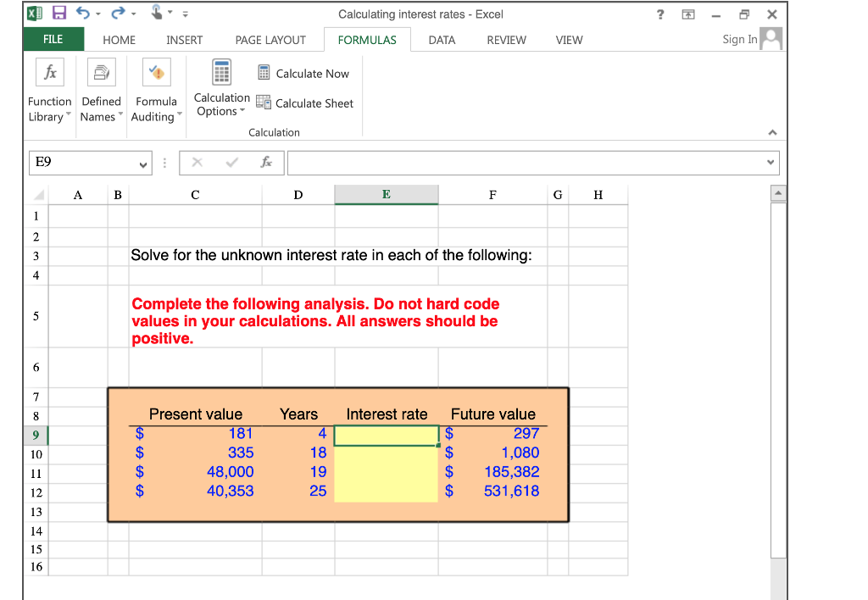Collapse the ribbon with the up chevron
Screen dimensions: 868x600
(772, 132)
